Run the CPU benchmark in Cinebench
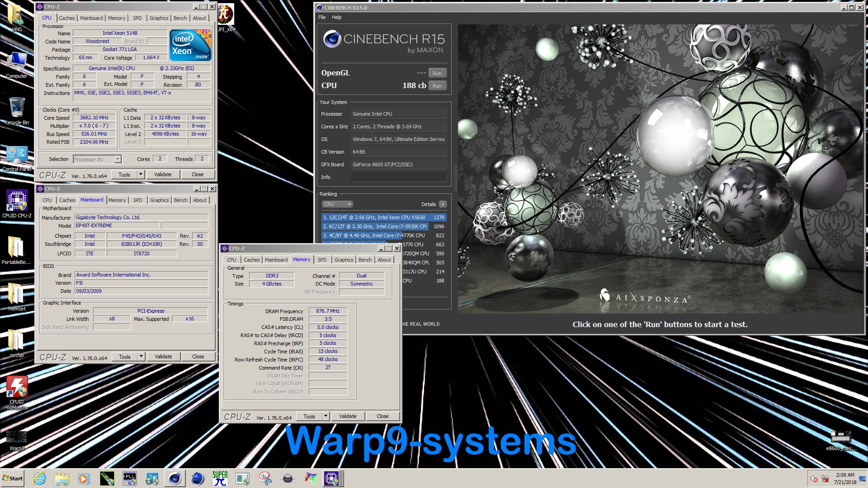This screenshot has height=488, width=868. (x=437, y=86)
